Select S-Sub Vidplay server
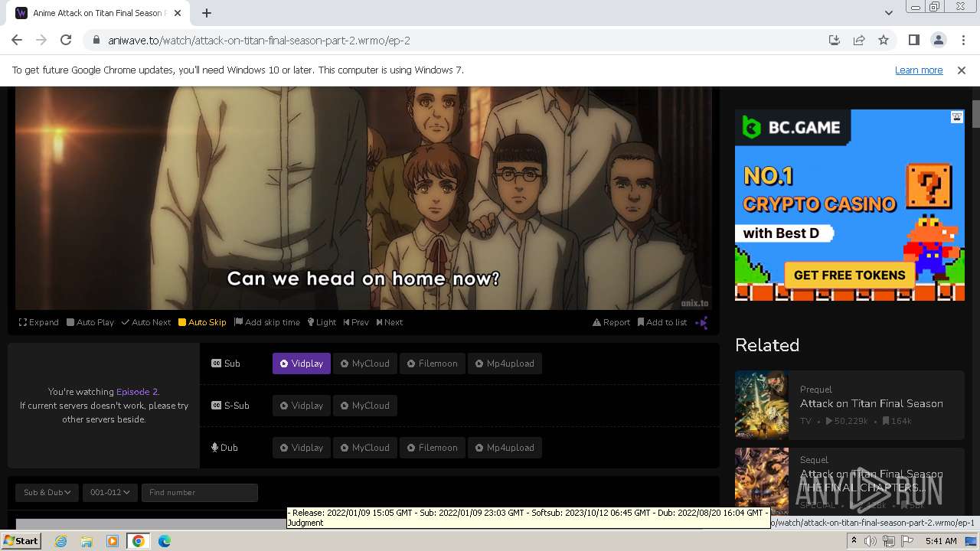 point(302,406)
